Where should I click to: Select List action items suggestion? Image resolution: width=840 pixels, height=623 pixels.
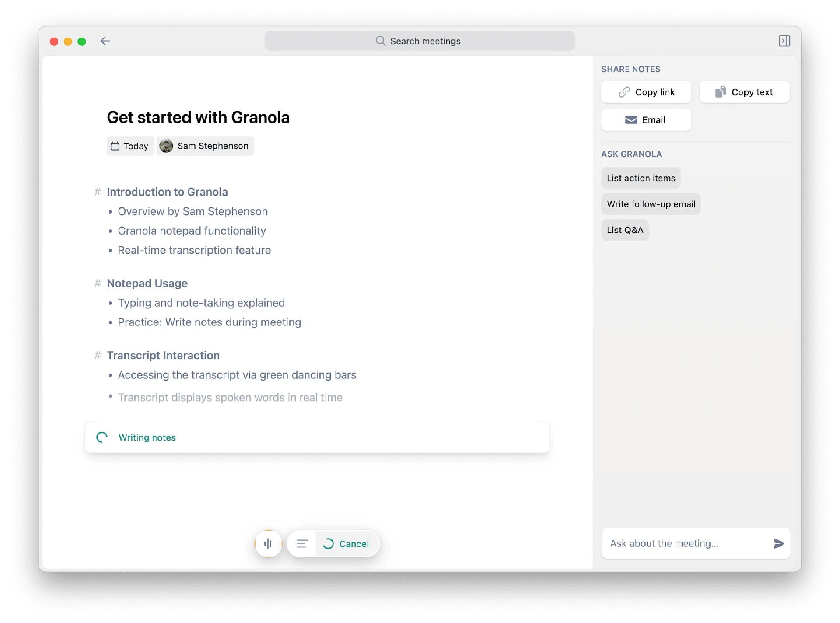tap(640, 178)
